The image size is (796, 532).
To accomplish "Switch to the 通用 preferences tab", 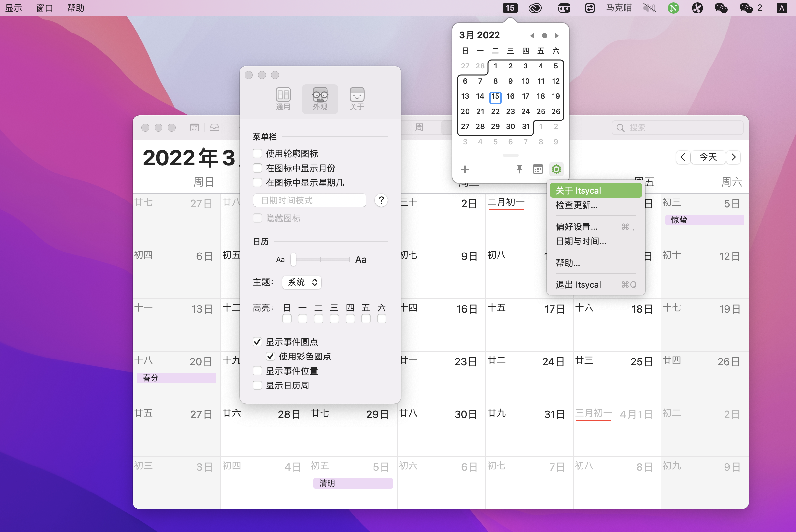I will click(x=283, y=99).
